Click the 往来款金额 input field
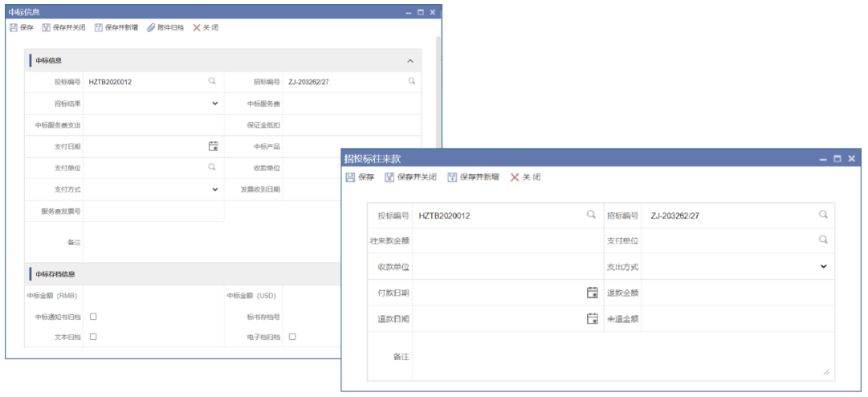The width and height of the screenshot is (868, 397). pyautogui.click(x=507, y=240)
